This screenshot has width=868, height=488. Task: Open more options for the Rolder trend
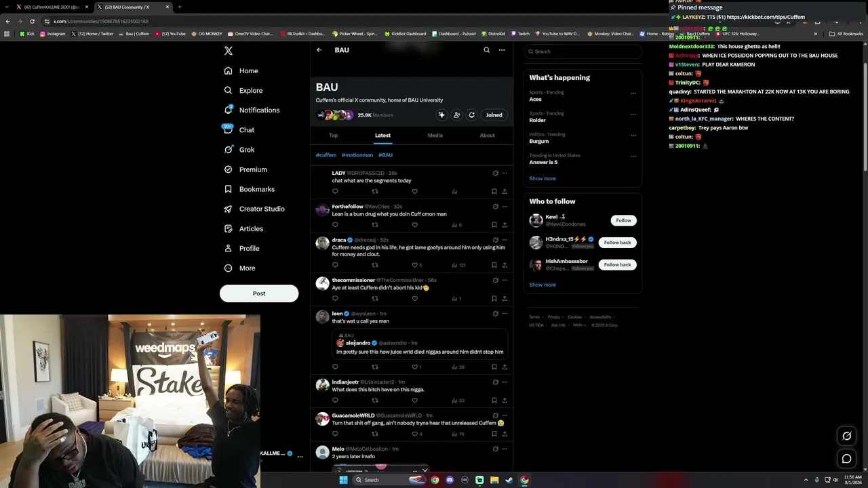click(x=633, y=115)
